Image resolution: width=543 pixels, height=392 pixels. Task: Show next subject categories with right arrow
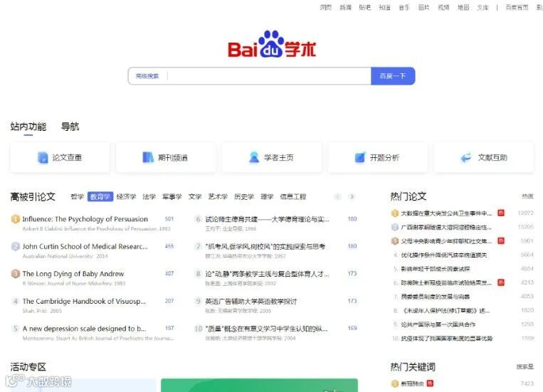point(352,196)
